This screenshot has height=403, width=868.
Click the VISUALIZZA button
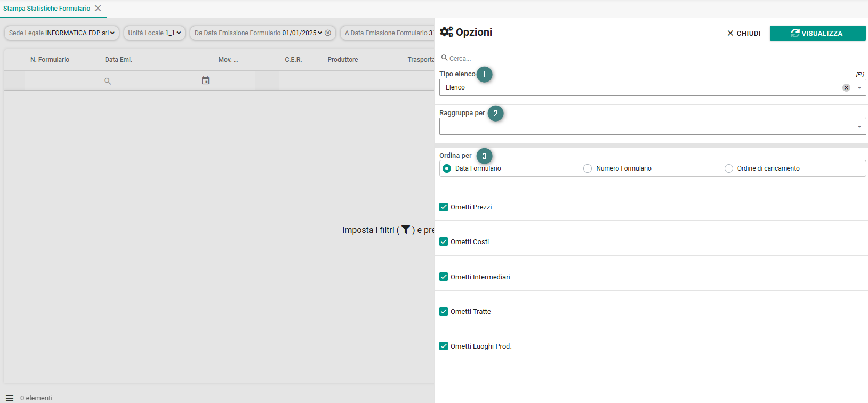pyautogui.click(x=817, y=33)
